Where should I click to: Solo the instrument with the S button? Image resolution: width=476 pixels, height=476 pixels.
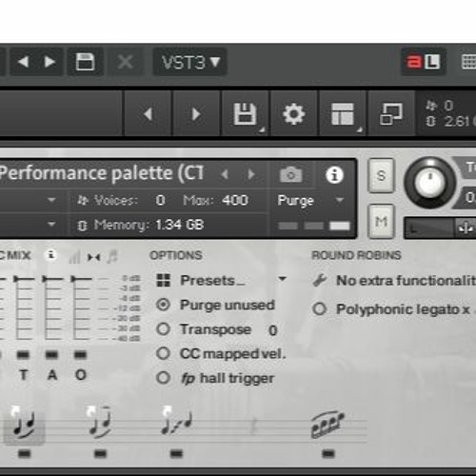[382, 175]
